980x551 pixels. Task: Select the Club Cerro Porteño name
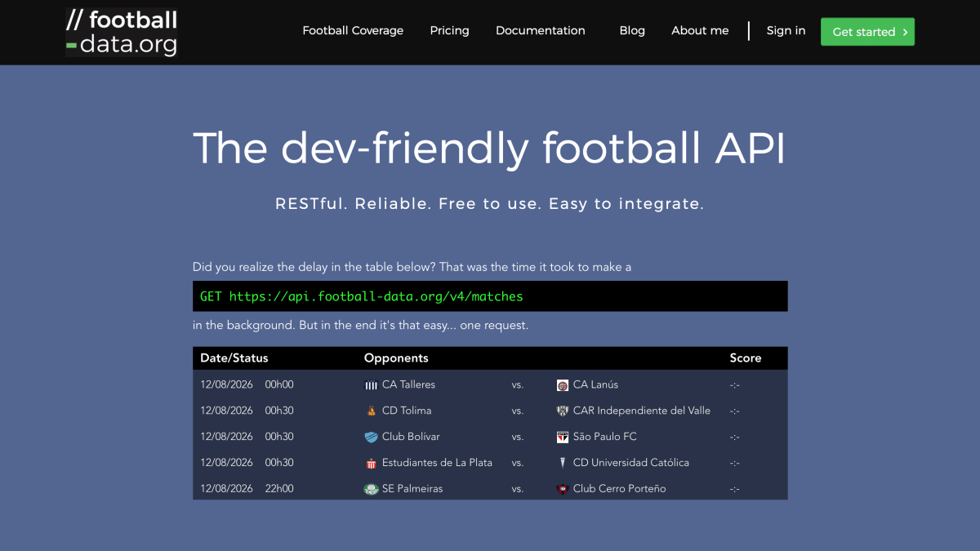pos(620,489)
